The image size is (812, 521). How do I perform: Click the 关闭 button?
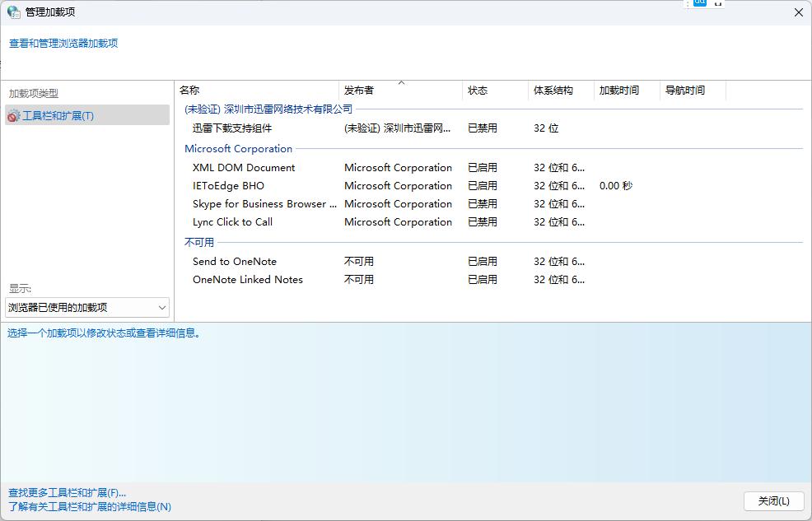[x=773, y=500]
